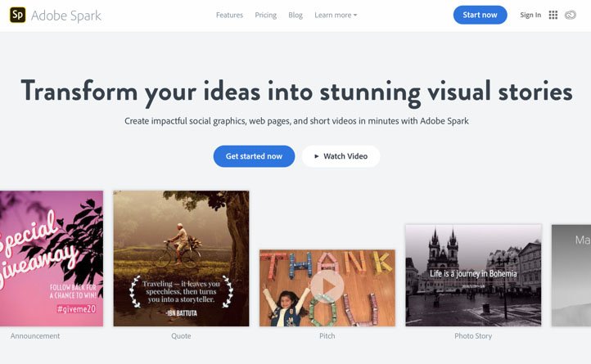The height and width of the screenshot is (364, 591).
Task: Click the Adobe Spark title text
Action: (66, 16)
